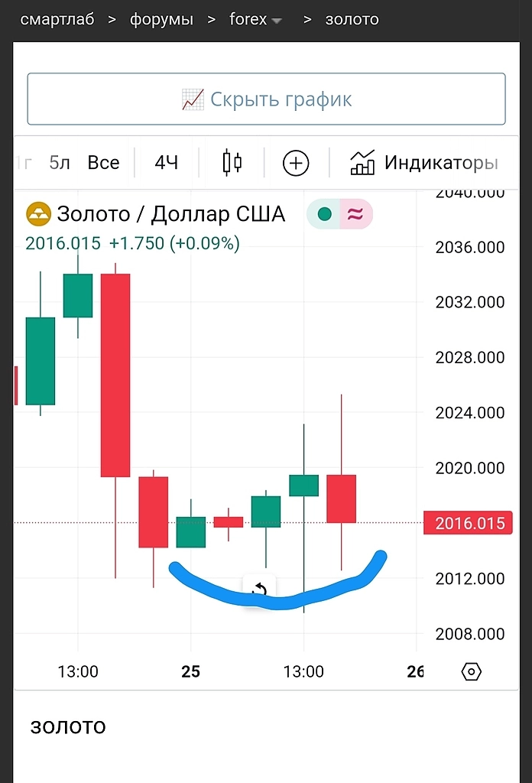The height and width of the screenshot is (783, 532).
Task: Click the plus circle compare icon
Action: (296, 163)
